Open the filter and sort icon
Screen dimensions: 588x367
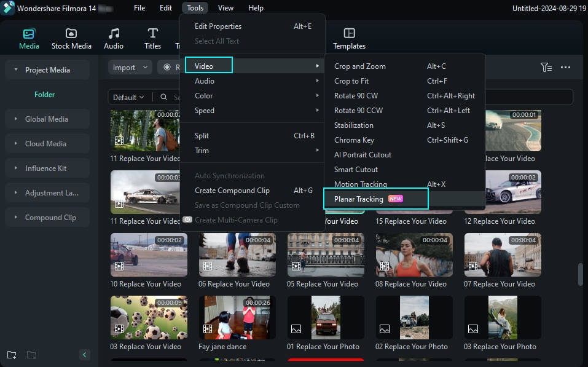click(546, 68)
